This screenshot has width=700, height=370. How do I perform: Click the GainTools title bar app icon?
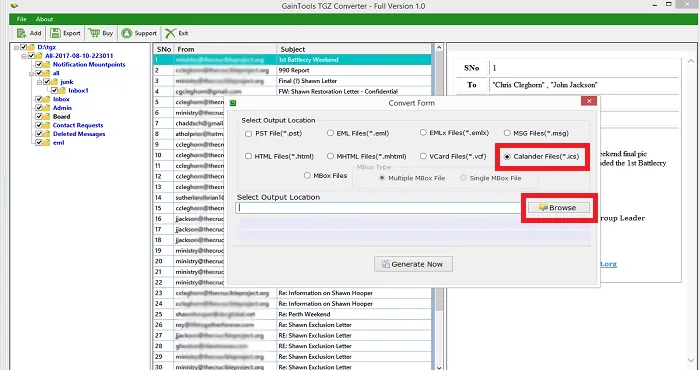[14, 6]
